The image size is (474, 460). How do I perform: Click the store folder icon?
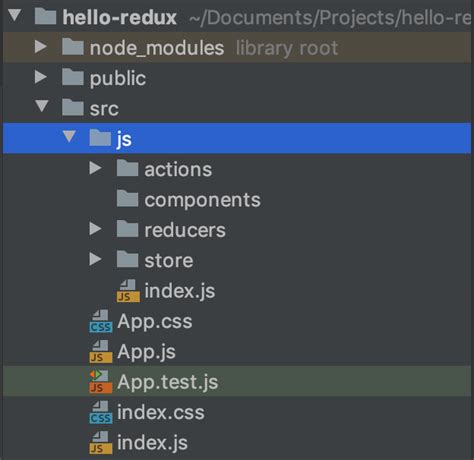127,259
